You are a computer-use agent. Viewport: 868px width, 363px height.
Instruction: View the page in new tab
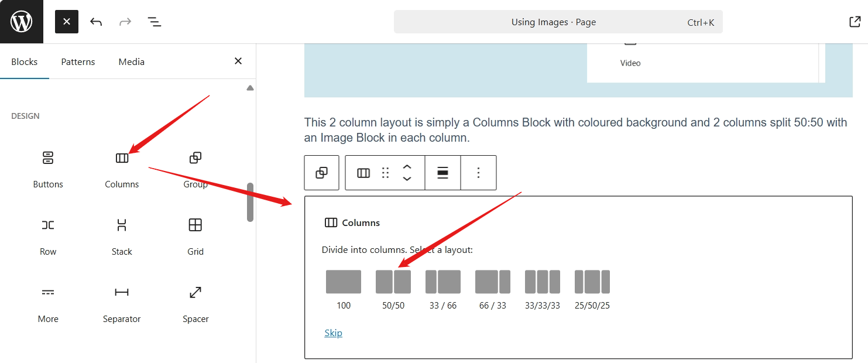(x=855, y=22)
